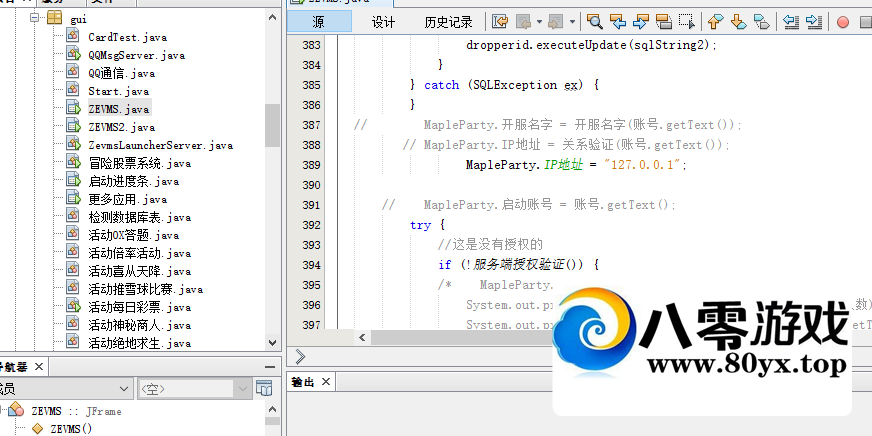Select 启动进度条.java file
This screenshot has height=436, width=872.
(133, 181)
